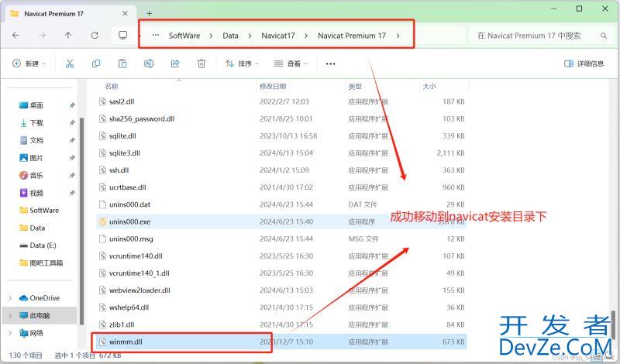The image size is (620, 364).
Task: Unpin 下载 from quick access
Action: coord(72,123)
